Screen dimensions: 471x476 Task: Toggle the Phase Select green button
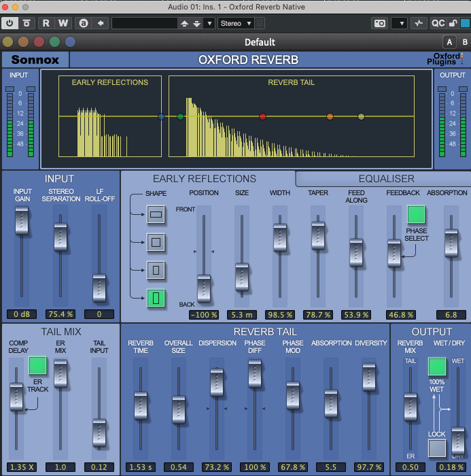(x=416, y=215)
